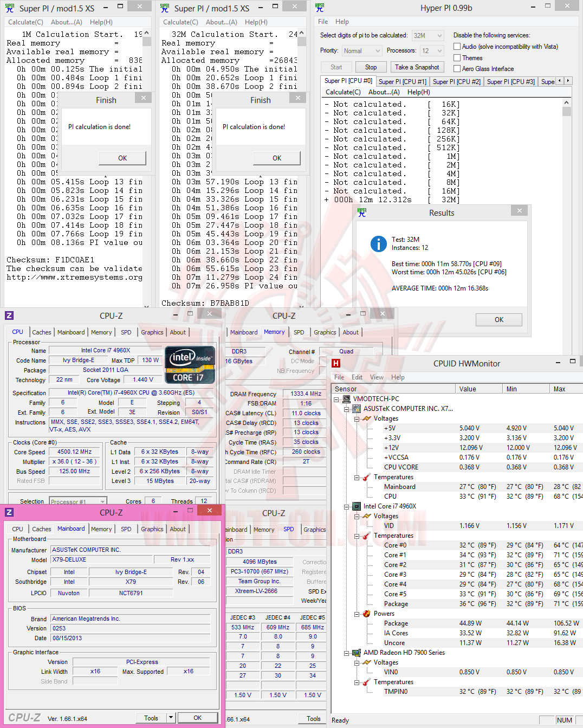This screenshot has width=583, height=728.
Task: Collapse the AMD Radeon HD 7900 Series node
Action: [347, 653]
